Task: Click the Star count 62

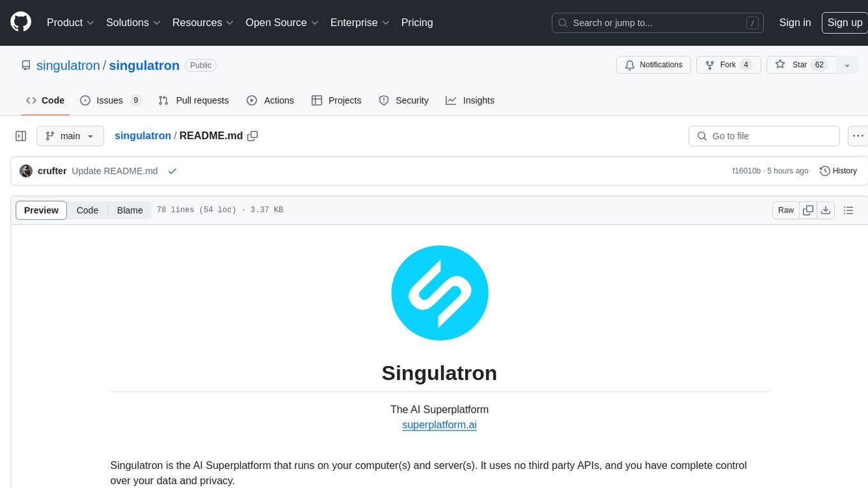Action: (x=819, y=65)
